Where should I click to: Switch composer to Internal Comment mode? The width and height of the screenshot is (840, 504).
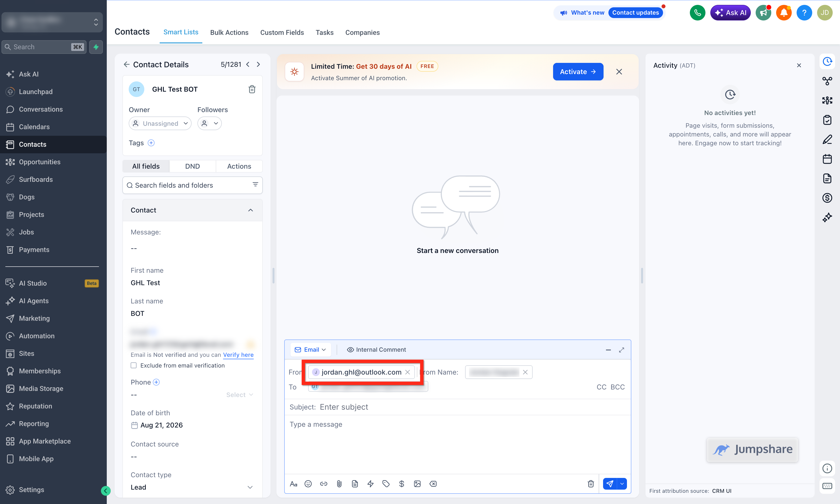pos(376,350)
